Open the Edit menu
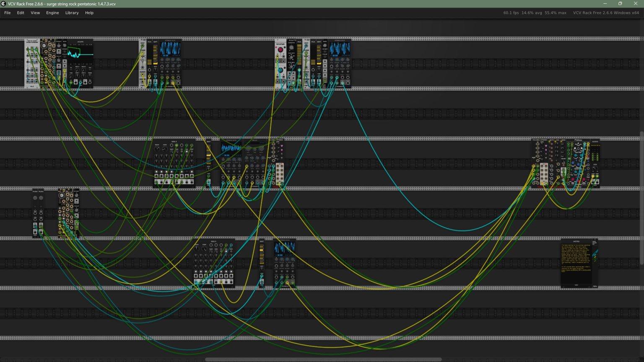The image size is (644, 362). pyautogui.click(x=21, y=13)
